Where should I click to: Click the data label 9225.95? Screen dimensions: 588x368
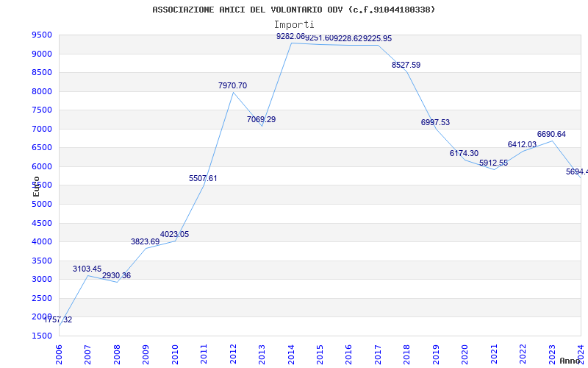point(377,38)
